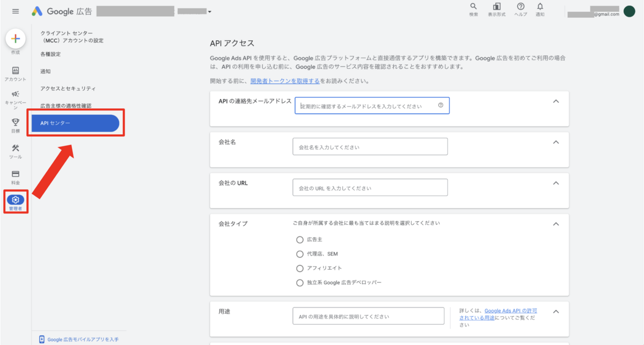Open the hamburger main menu
The height and width of the screenshot is (345, 644).
[x=15, y=11]
